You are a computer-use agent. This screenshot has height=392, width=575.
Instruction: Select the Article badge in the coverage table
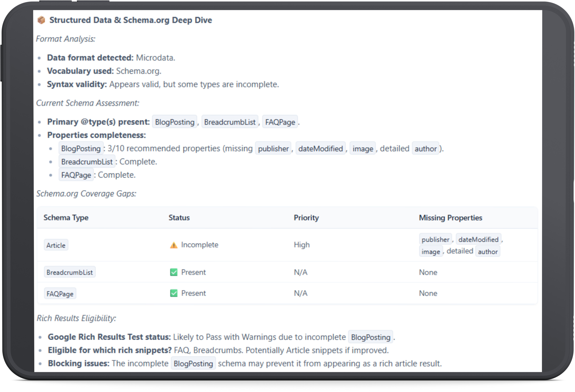tap(56, 245)
